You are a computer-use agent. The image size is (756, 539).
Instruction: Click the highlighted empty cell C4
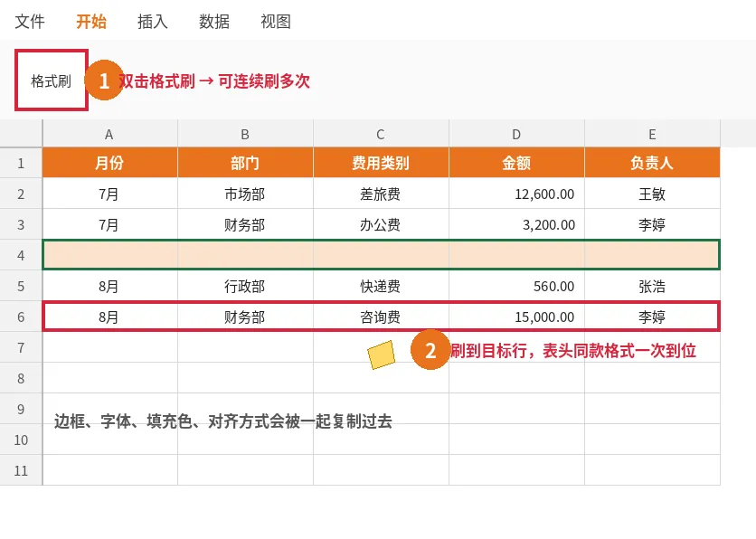pyautogui.click(x=381, y=255)
